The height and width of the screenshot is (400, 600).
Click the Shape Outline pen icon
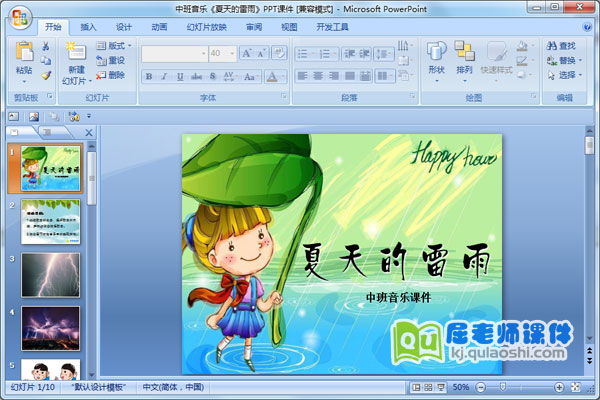click(x=522, y=60)
